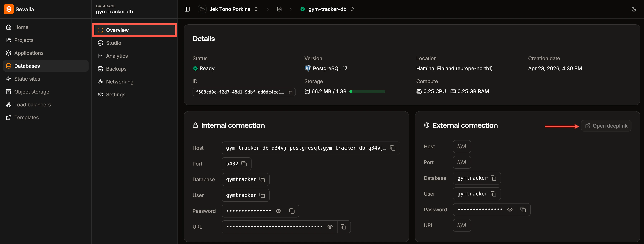Copy the external connection password

click(x=523, y=210)
